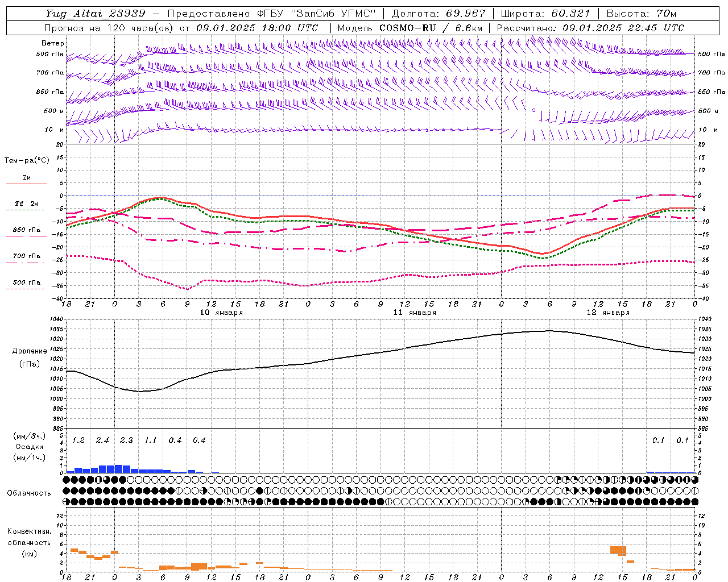Click the 'Облачность' cloud cover label
728x582 pixels.
click(29, 493)
